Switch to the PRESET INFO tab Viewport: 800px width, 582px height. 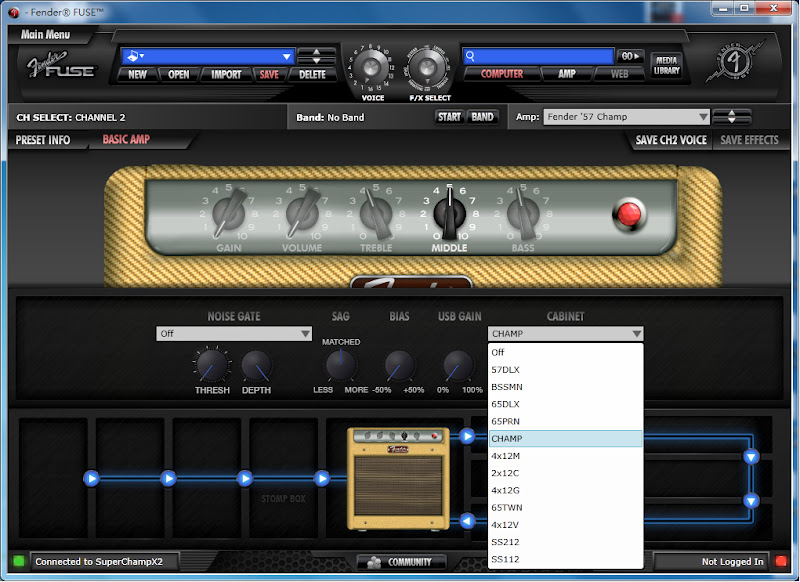[43, 140]
